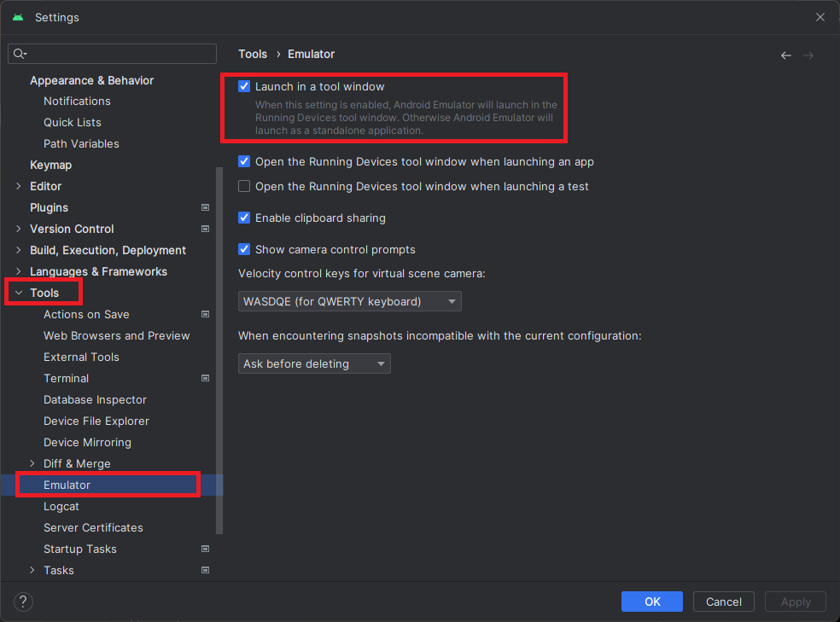Open Path Variables settings page
This screenshot has width=840, height=622.
81,144
